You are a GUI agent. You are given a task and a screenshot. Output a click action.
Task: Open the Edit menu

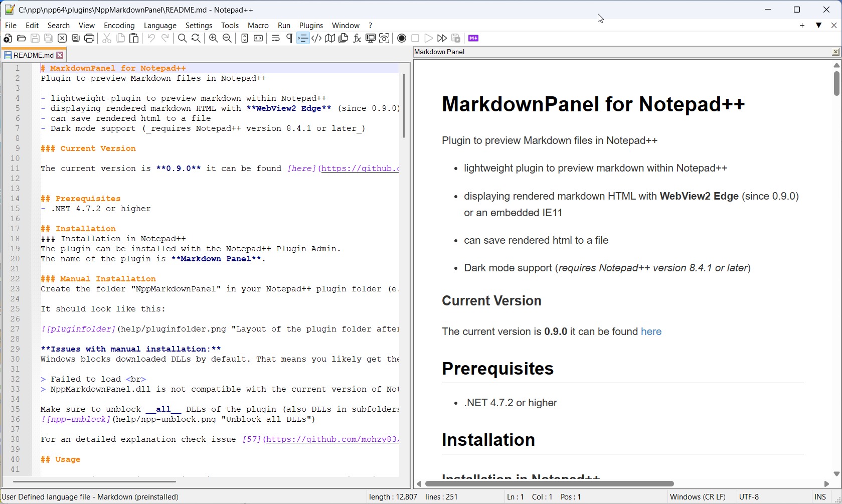32,25
